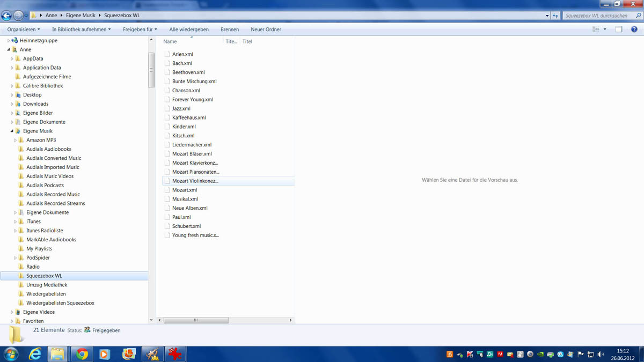Image resolution: width=644 pixels, height=362 pixels.
Task: Collapse the Eigene Musik tree node
Action: (12, 131)
